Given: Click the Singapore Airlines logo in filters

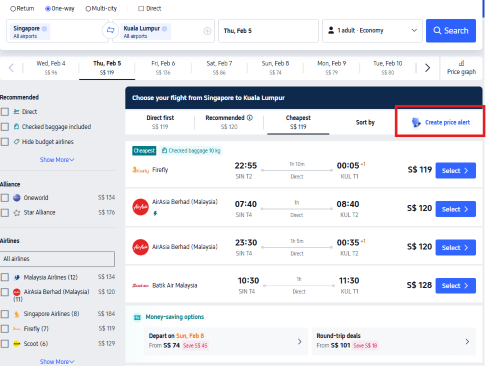Looking at the screenshot, I should [17, 314].
